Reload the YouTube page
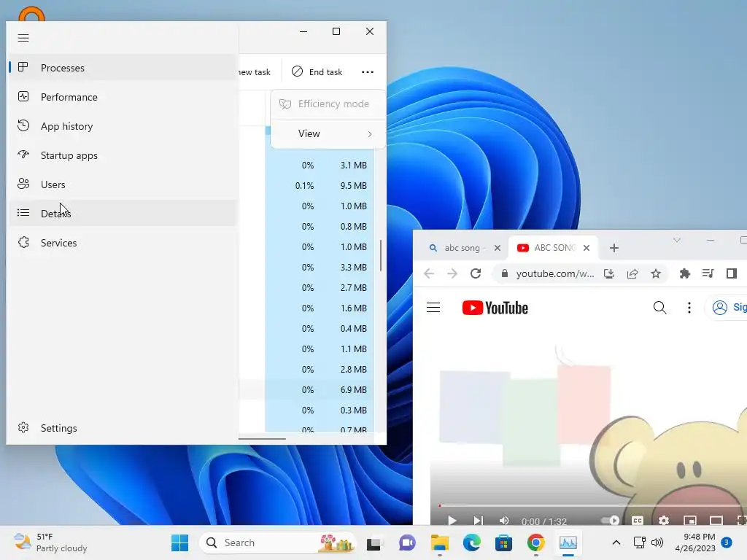The width and height of the screenshot is (747, 560). (476, 274)
